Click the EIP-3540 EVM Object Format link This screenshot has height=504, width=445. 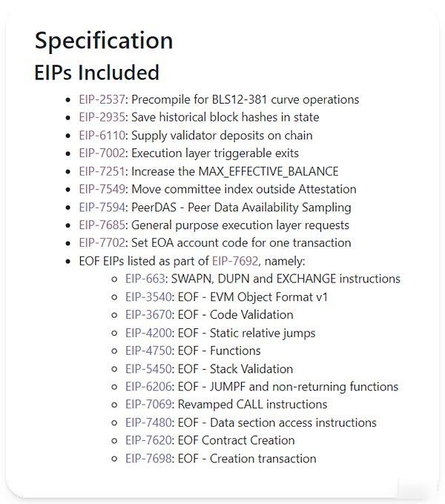[148, 296]
